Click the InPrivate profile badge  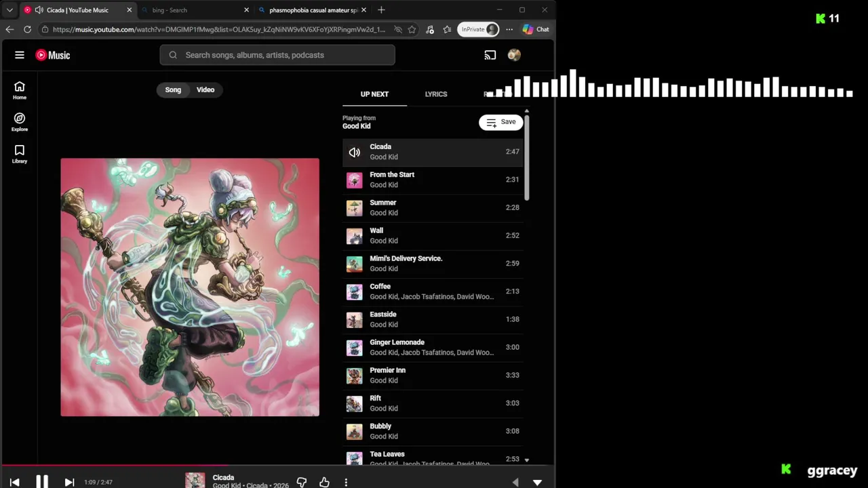tap(479, 29)
